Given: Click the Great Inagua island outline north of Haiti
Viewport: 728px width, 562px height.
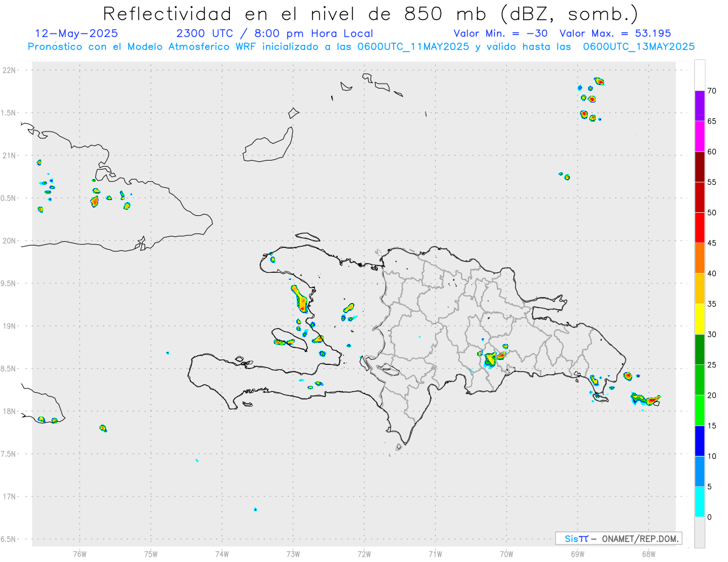Looking at the screenshot, I should (268, 144).
